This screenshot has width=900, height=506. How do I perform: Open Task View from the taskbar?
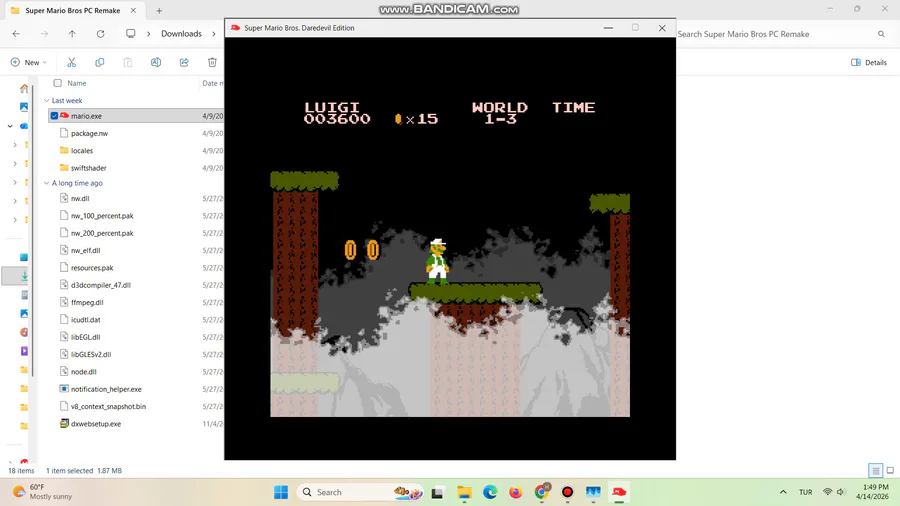(438, 492)
